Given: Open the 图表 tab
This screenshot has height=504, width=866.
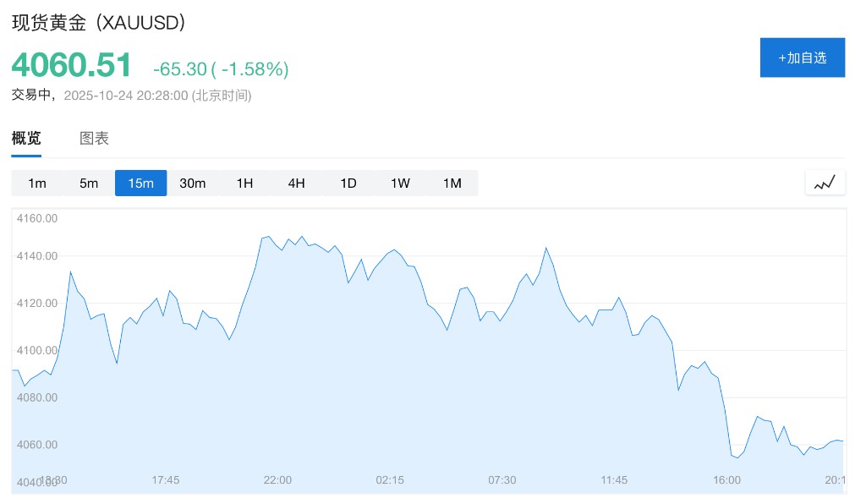Looking at the screenshot, I should (94, 139).
